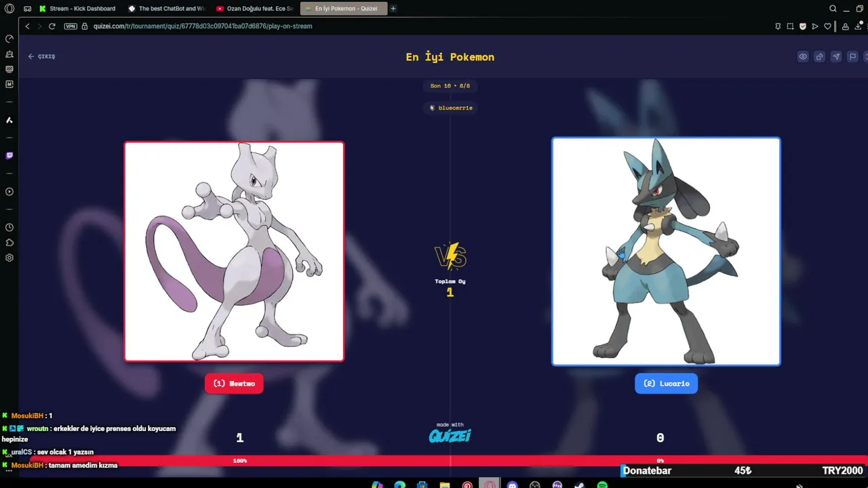868x488 pixels.
Task: Reload the current page
Action: [52, 26]
